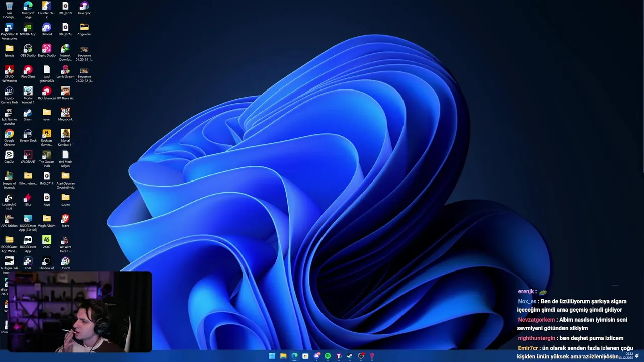Select the IMG_0717 video file
Image resolution: width=644 pixels, height=362 pixels.
(46, 178)
